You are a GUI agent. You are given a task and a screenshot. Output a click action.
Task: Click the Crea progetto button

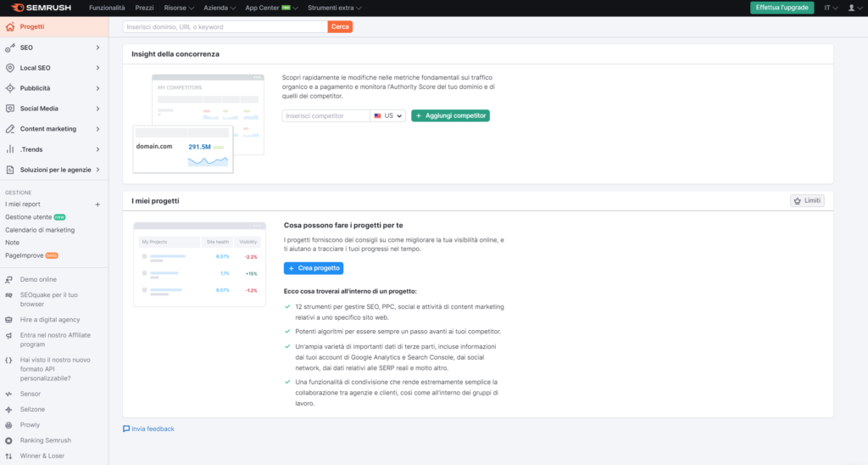(314, 268)
